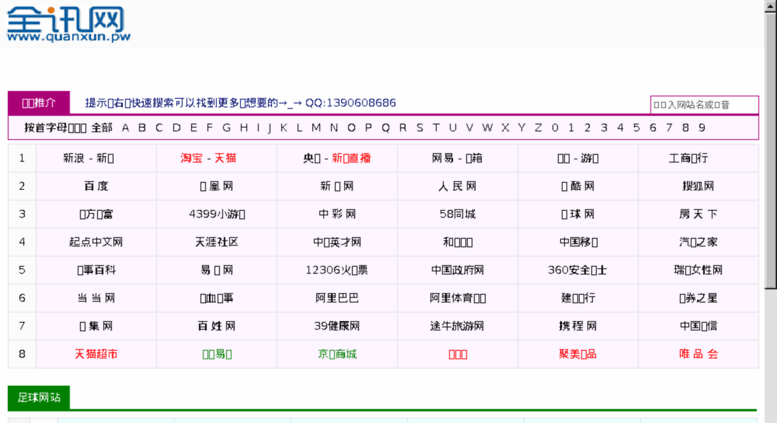Filter sites by digit 0

coord(555,128)
